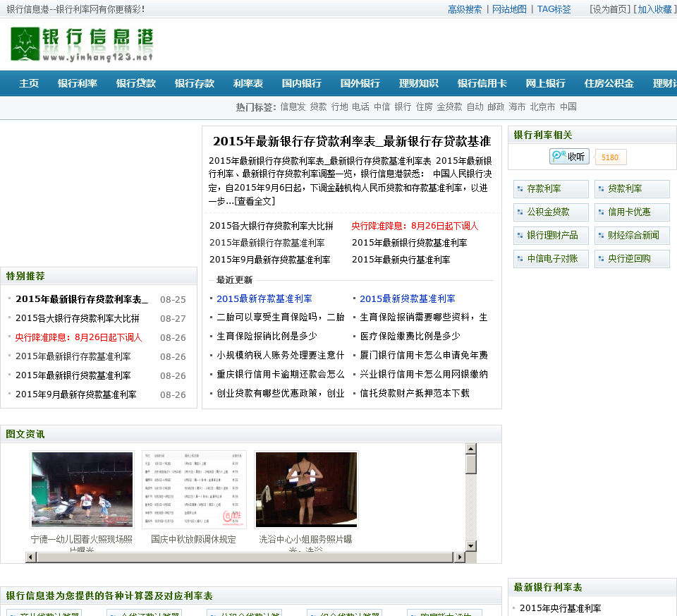Open 医疗保险缴费比例是多少 article
This screenshot has height=616, width=677.
410,336
